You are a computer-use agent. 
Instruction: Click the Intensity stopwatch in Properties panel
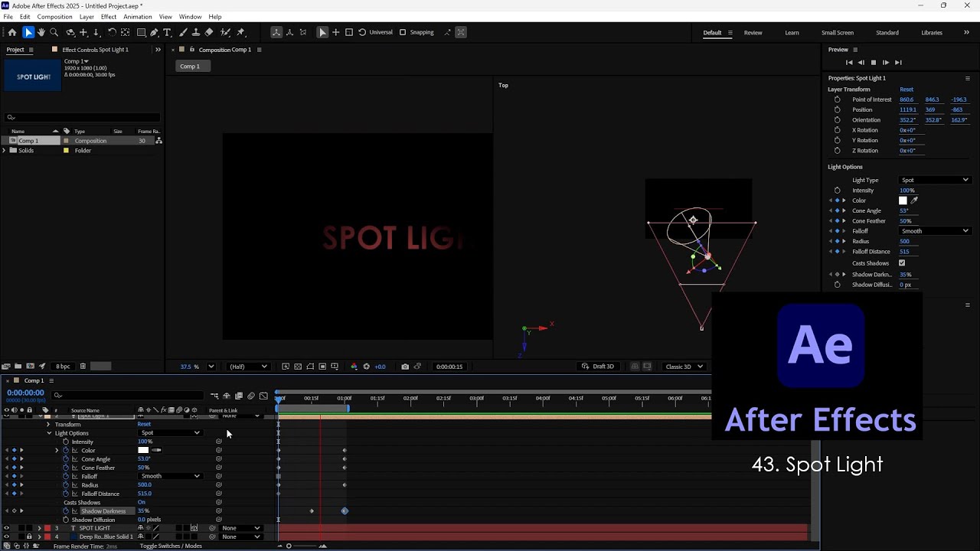point(837,191)
